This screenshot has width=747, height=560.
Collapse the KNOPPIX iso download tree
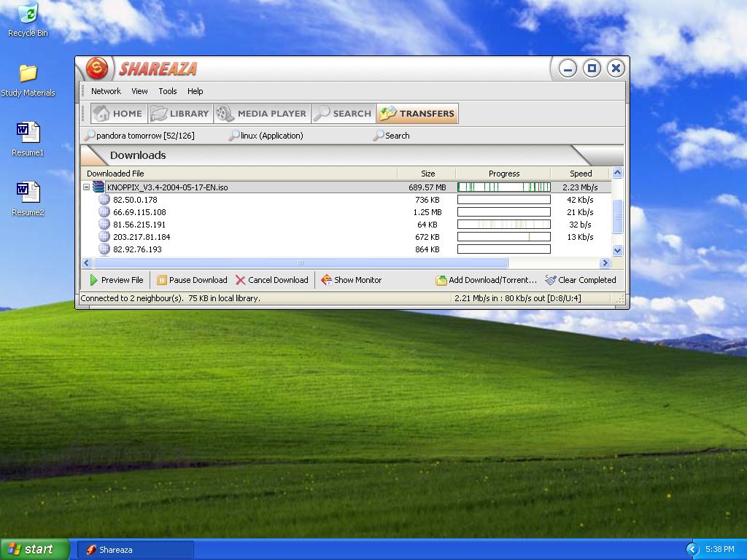click(x=86, y=187)
